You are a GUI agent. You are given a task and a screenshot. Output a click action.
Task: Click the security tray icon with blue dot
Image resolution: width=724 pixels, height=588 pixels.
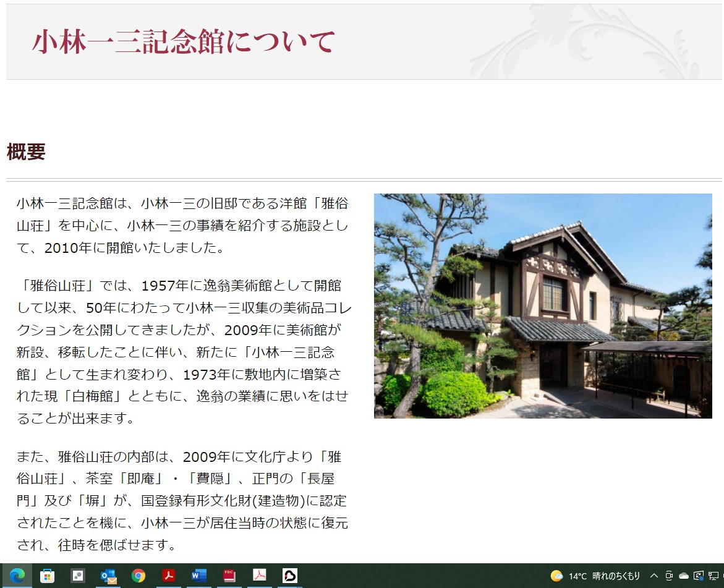[x=699, y=576]
